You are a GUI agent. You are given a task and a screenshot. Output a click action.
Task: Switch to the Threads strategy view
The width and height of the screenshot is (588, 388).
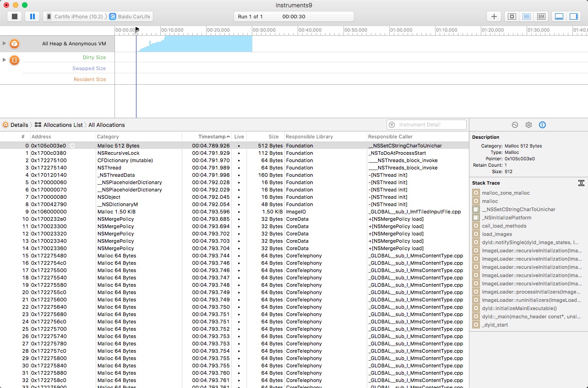[x=541, y=16]
